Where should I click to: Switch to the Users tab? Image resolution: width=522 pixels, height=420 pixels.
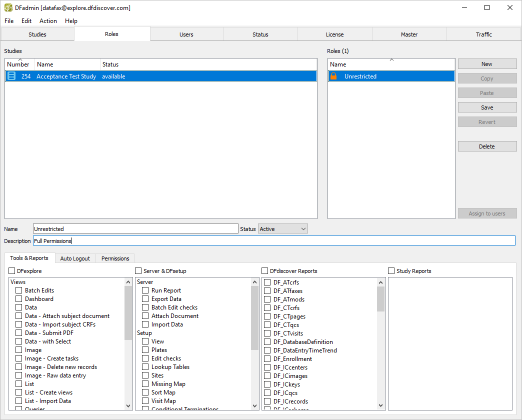pyautogui.click(x=186, y=34)
